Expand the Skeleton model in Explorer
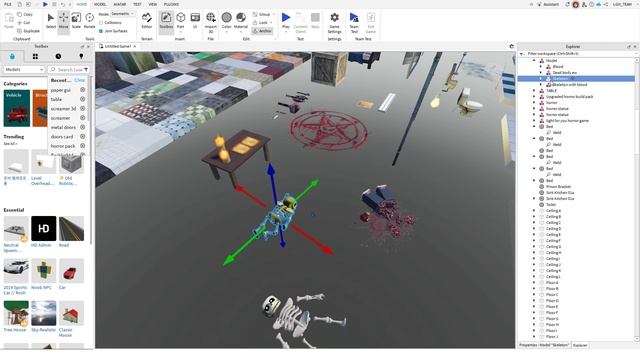Screen dimensions: 640x360 tap(541, 78)
